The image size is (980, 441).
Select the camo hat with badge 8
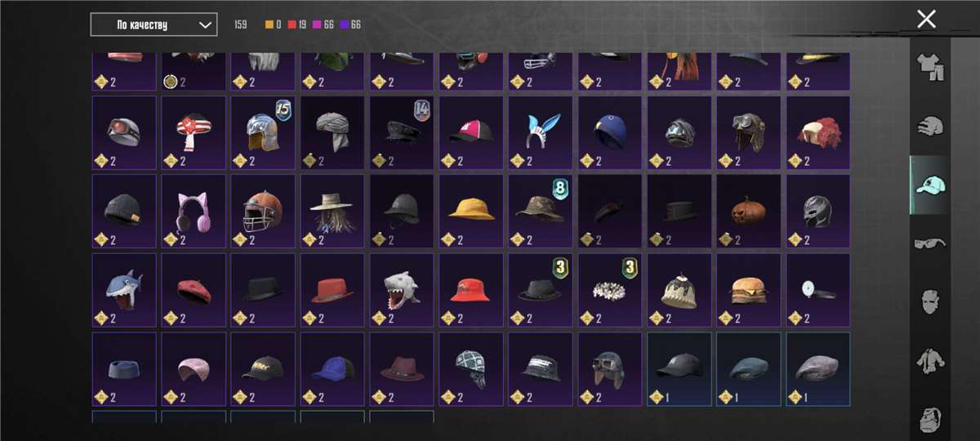(x=541, y=211)
